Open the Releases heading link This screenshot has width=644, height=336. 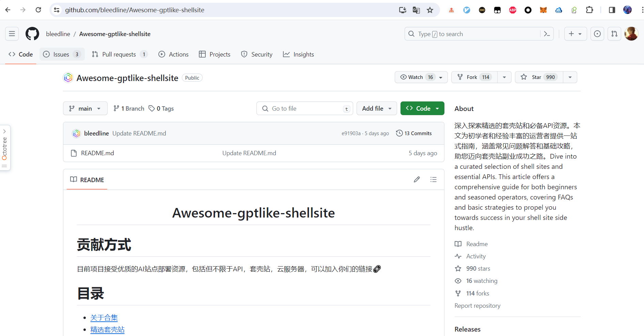[x=468, y=329]
